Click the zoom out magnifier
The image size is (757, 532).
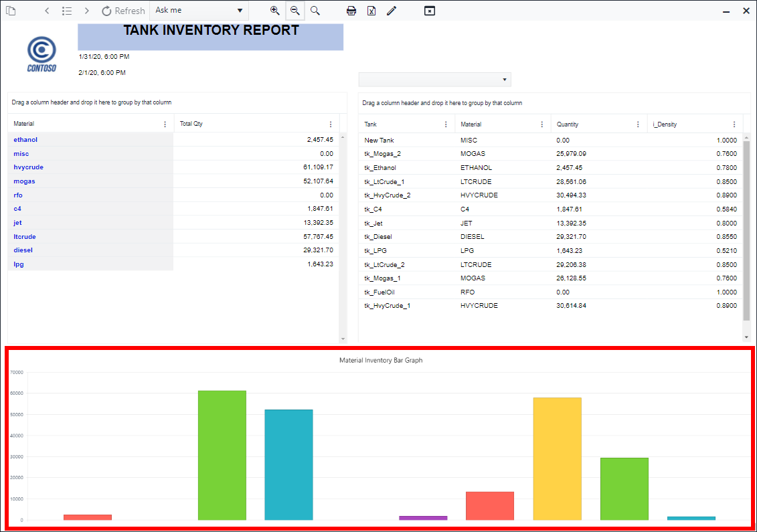point(295,11)
